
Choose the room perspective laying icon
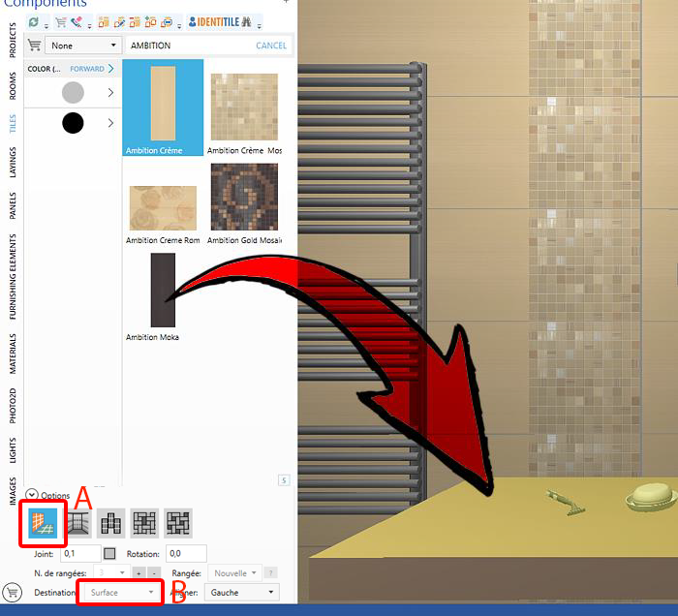(78, 523)
